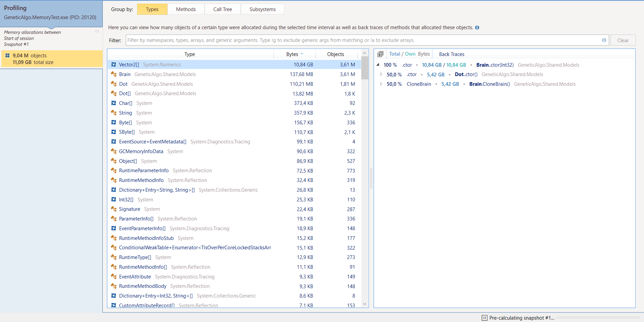Click the SByte[] array icon
Image resolution: width=644 pixels, height=322 pixels.
coord(114,132)
